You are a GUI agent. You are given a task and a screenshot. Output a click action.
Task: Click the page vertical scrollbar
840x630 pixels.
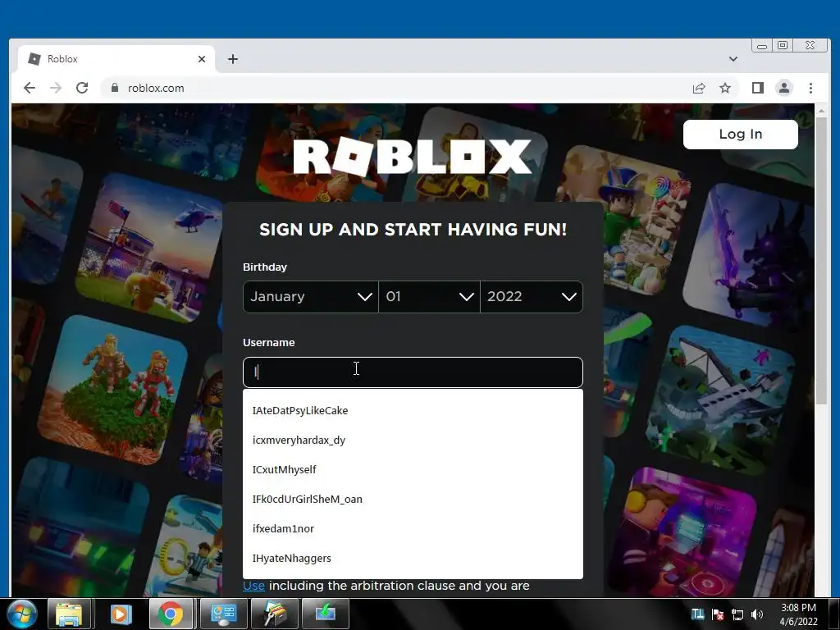pos(821,260)
